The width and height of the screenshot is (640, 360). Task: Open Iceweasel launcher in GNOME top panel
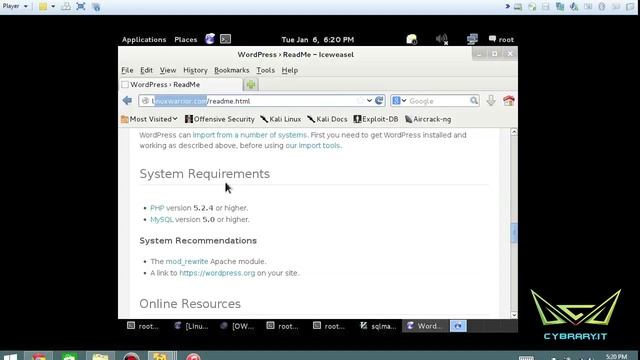coord(210,39)
